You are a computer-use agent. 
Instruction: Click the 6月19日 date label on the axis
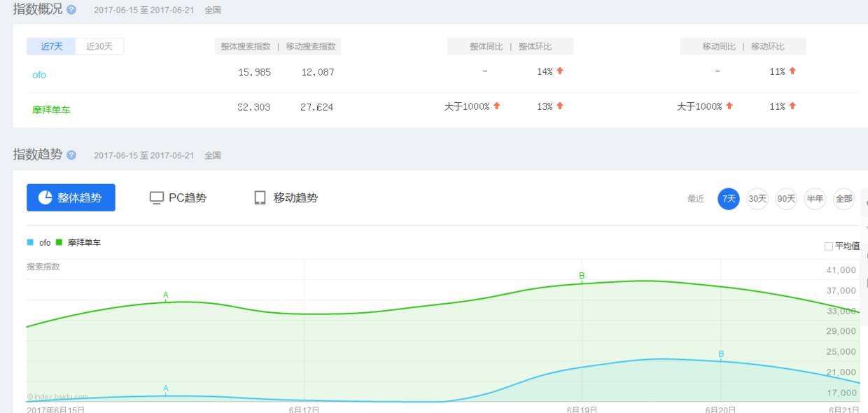coord(582,409)
